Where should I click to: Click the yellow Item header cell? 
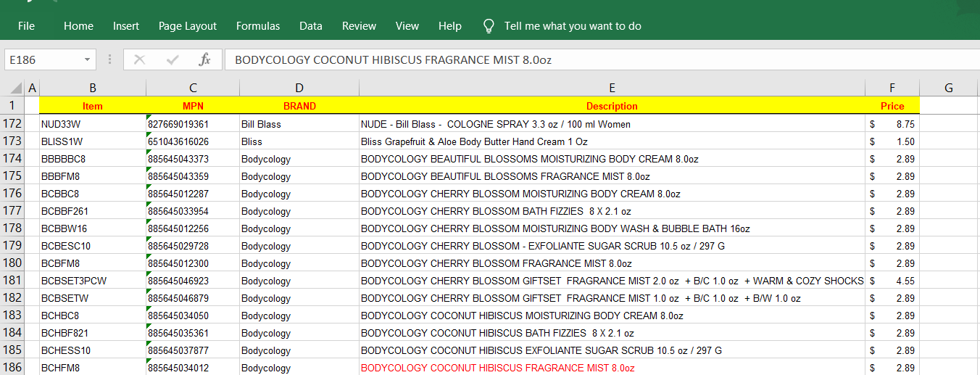pos(93,106)
